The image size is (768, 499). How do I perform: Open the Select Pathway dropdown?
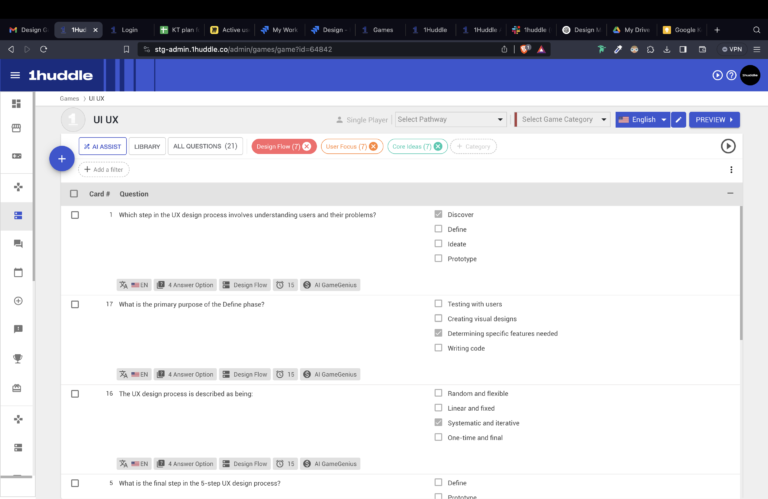450,120
